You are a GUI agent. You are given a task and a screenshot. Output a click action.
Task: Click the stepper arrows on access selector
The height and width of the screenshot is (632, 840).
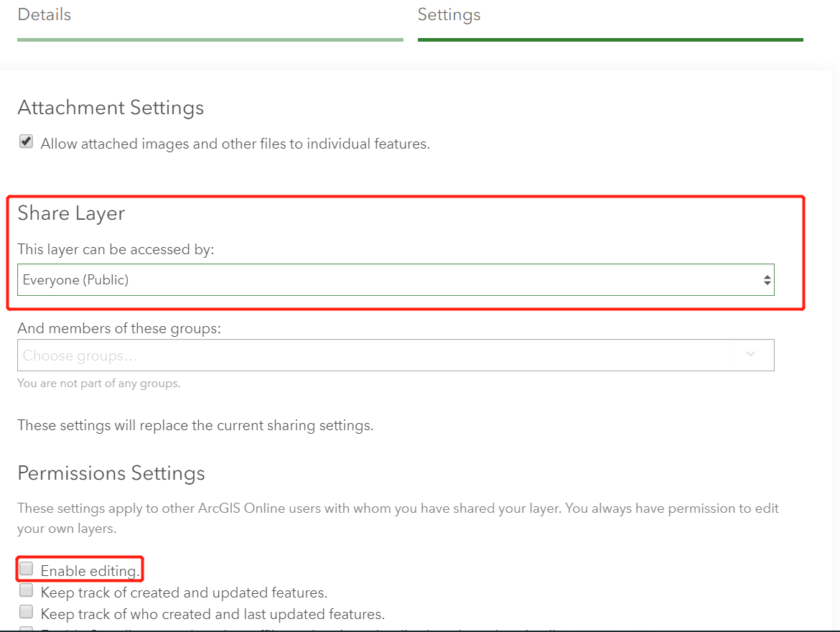pyautogui.click(x=767, y=279)
